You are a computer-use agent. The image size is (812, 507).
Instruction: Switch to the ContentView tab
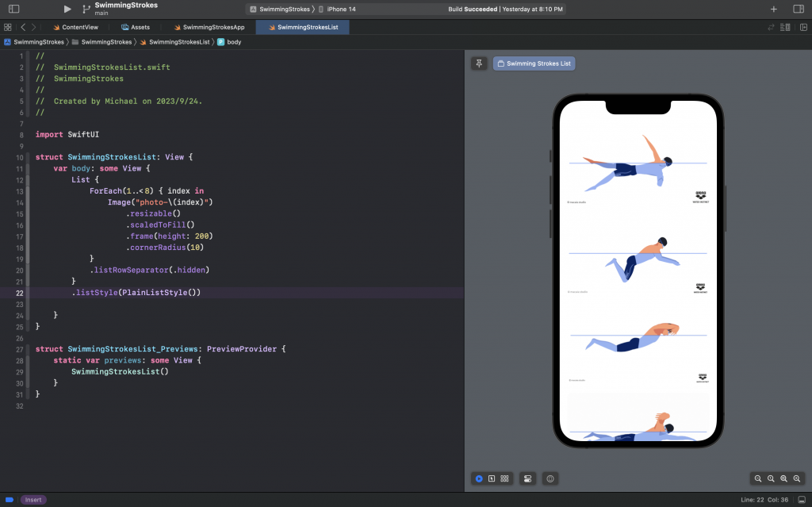[75, 27]
